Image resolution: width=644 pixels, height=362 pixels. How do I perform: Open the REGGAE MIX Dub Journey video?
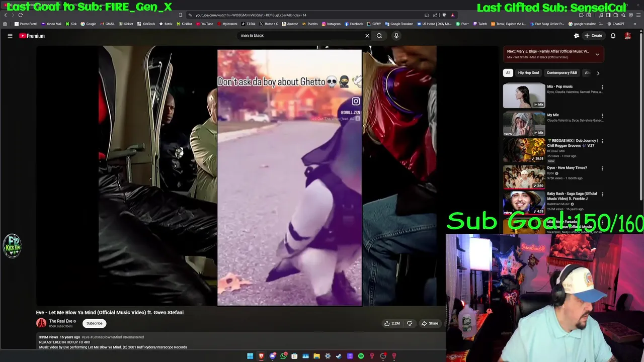pyautogui.click(x=524, y=150)
